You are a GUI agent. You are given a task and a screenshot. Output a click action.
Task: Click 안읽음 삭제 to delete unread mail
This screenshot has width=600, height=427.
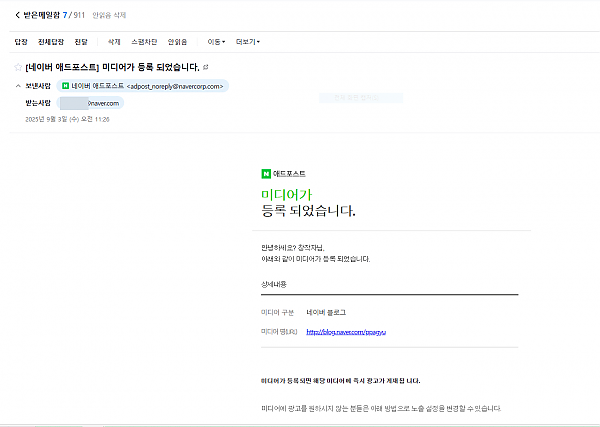[109, 16]
